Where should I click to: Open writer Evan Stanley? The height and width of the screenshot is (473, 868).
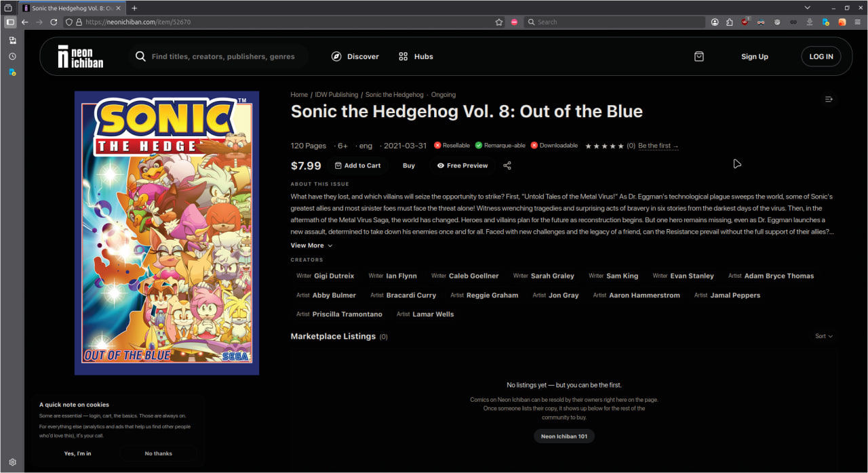pyautogui.click(x=683, y=276)
